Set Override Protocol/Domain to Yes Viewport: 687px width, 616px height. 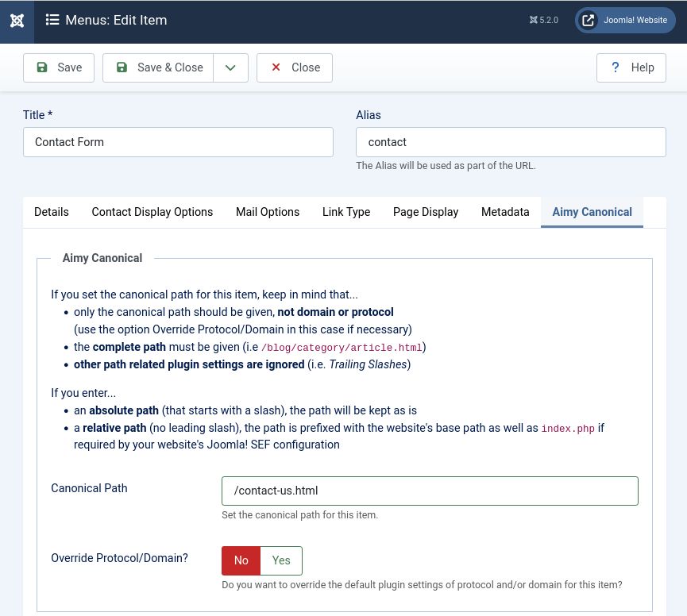pos(281,560)
